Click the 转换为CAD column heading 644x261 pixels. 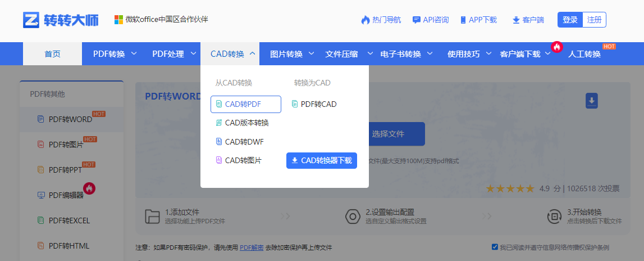[312, 83]
